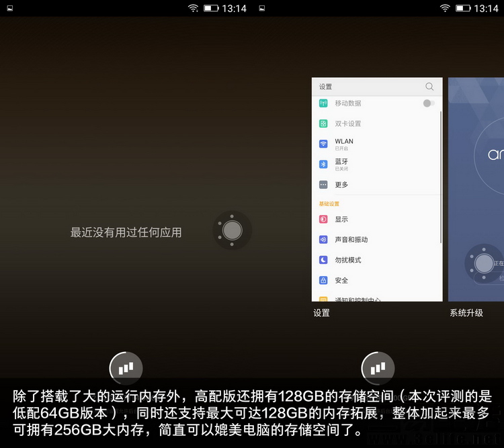Tap the memory cleanup button on the empty recents screen

(126, 368)
